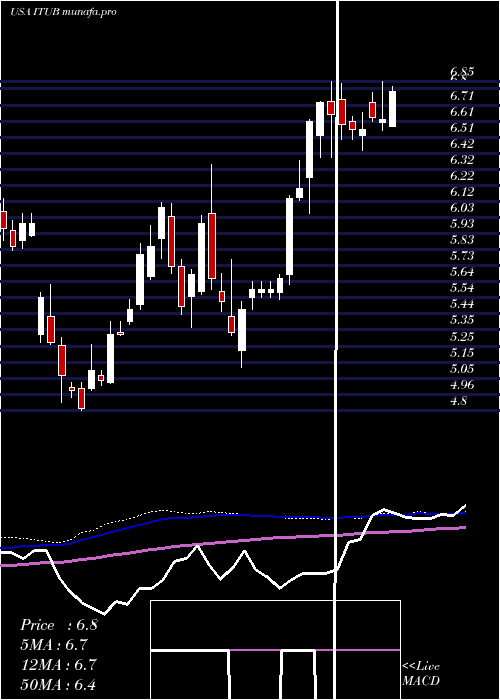Click the 6.61 price axis label
This screenshot has height=700, width=500.
pyautogui.click(x=462, y=112)
